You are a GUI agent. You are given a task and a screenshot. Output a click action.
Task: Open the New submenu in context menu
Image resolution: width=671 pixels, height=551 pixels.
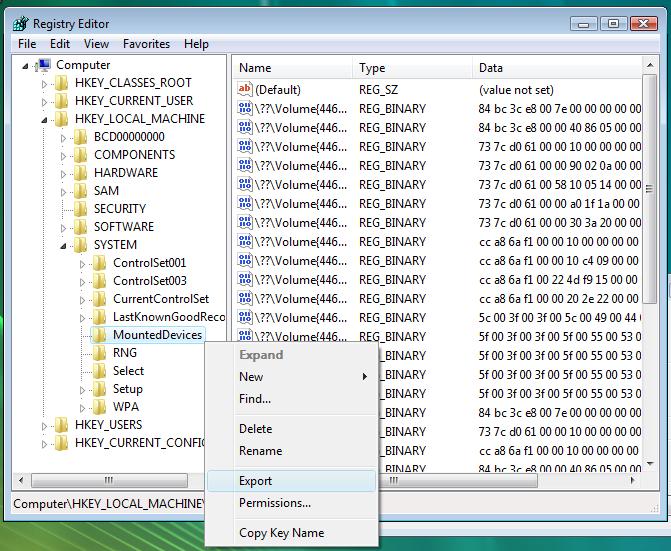click(x=291, y=377)
